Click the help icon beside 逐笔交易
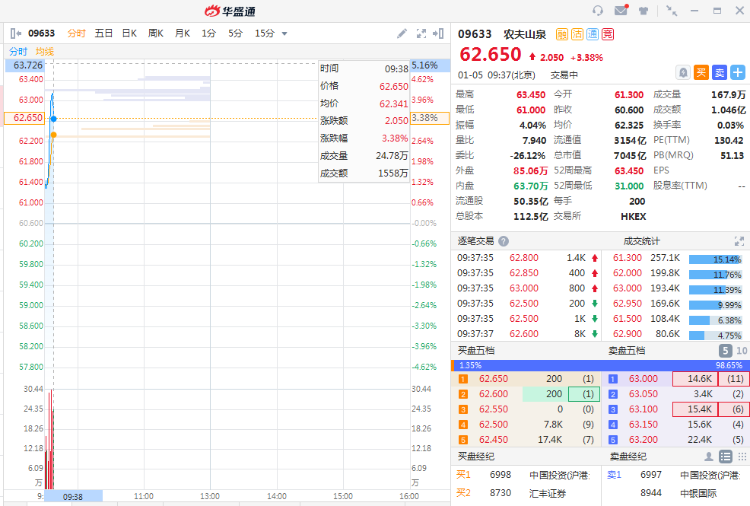Image resolution: width=750 pixels, height=506 pixels. (504, 241)
